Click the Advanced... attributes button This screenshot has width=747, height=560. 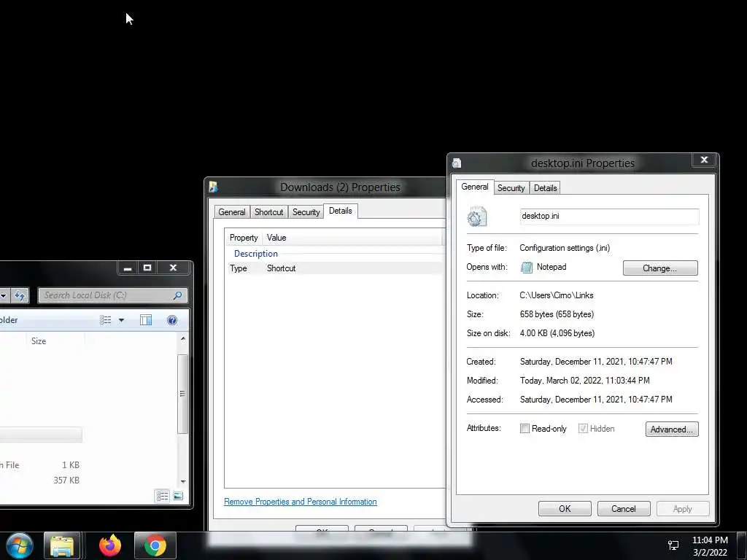click(672, 429)
